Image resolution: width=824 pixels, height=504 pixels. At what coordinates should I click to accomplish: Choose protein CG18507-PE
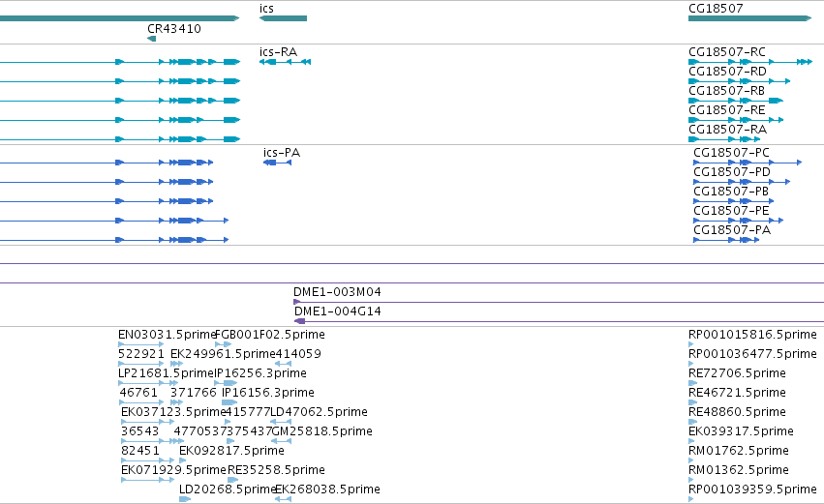tap(731, 211)
